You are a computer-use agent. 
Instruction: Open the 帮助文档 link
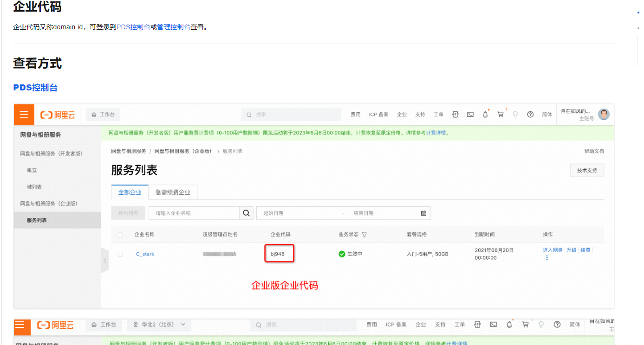(x=594, y=151)
